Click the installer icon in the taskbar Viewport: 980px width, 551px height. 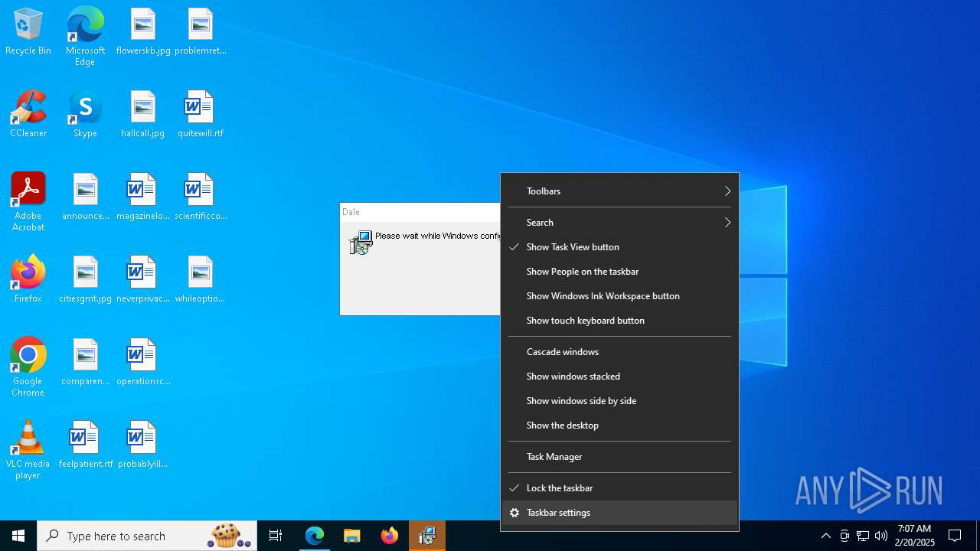tap(427, 536)
